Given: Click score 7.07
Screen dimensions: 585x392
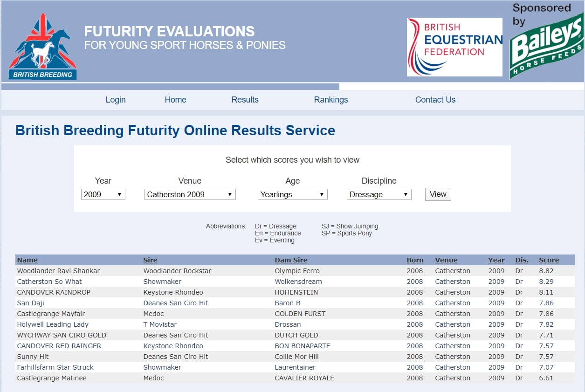Looking at the screenshot, I should [x=546, y=367].
